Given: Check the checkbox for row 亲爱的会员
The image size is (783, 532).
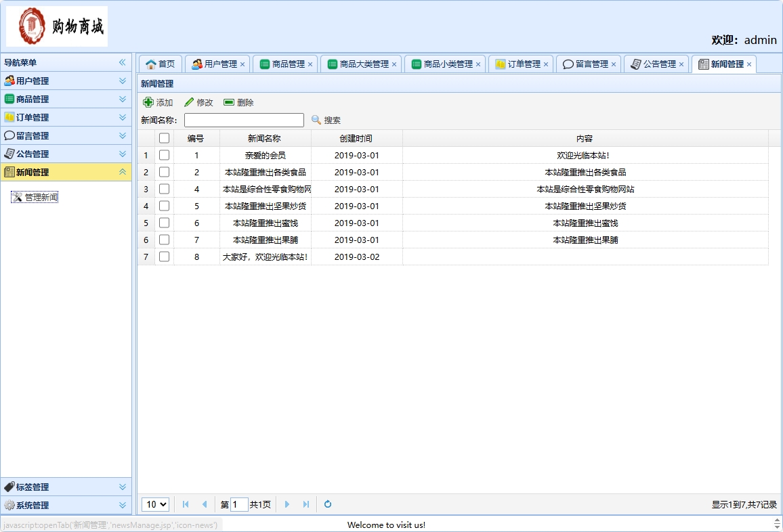Looking at the screenshot, I should 165,155.
